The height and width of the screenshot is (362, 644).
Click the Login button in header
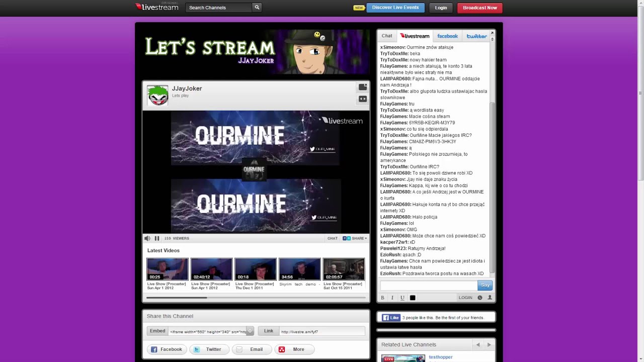pyautogui.click(x=441, y=8)
